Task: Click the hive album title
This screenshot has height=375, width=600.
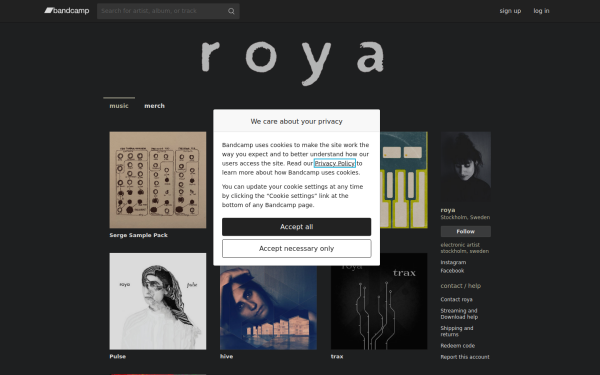Action: click(227, 356)
